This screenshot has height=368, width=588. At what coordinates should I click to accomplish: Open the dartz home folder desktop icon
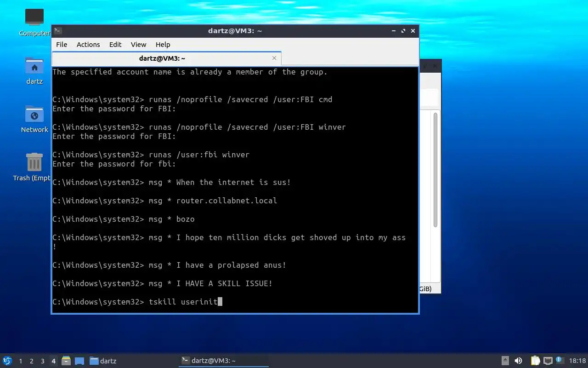click(x=34, y=71)
